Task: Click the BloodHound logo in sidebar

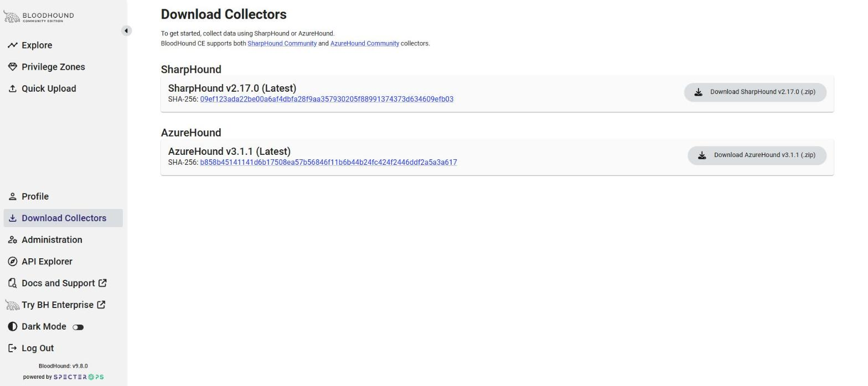Action: point(39,17)
